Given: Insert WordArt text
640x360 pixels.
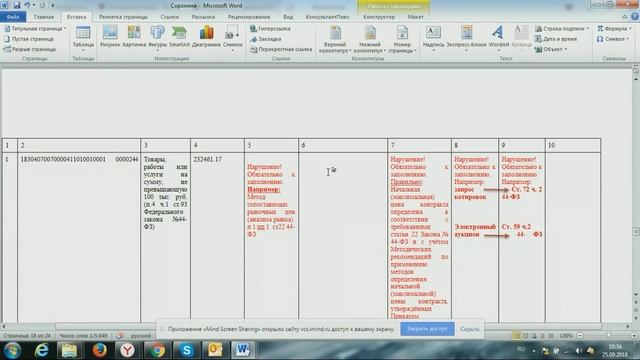Looking at the screenshot, I should (x=498, y=38).
